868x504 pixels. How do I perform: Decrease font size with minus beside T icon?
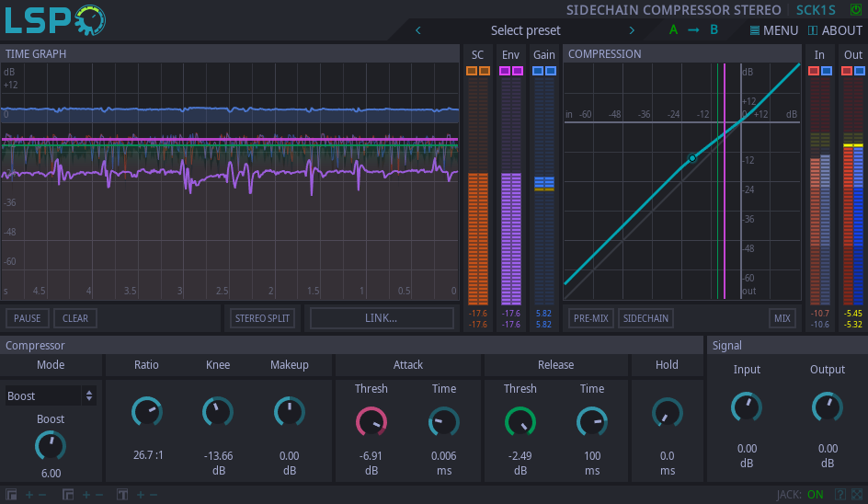pos(154,495)
